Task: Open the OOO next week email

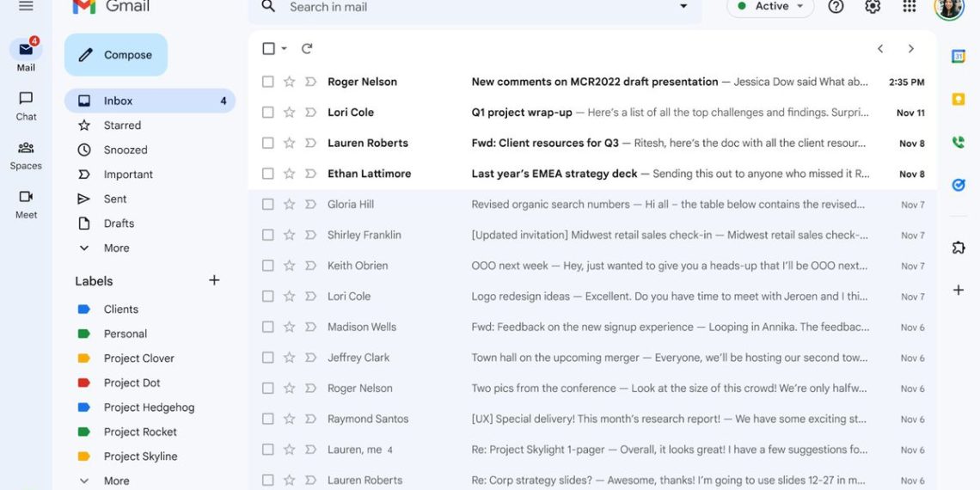Action: 592,266
